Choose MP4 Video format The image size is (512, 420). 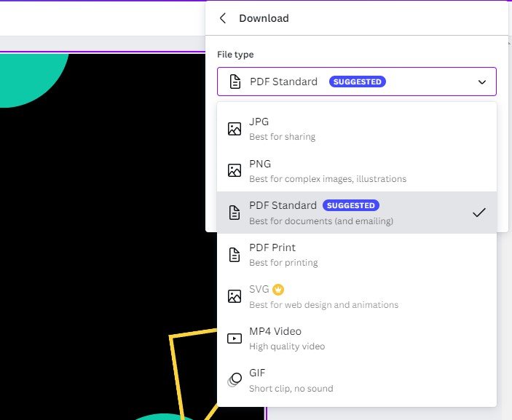click(357, 338)
